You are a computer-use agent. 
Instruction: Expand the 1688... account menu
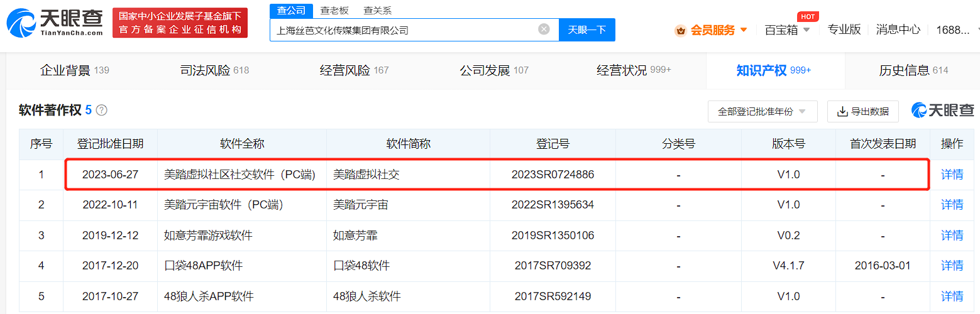pos(957,30)
